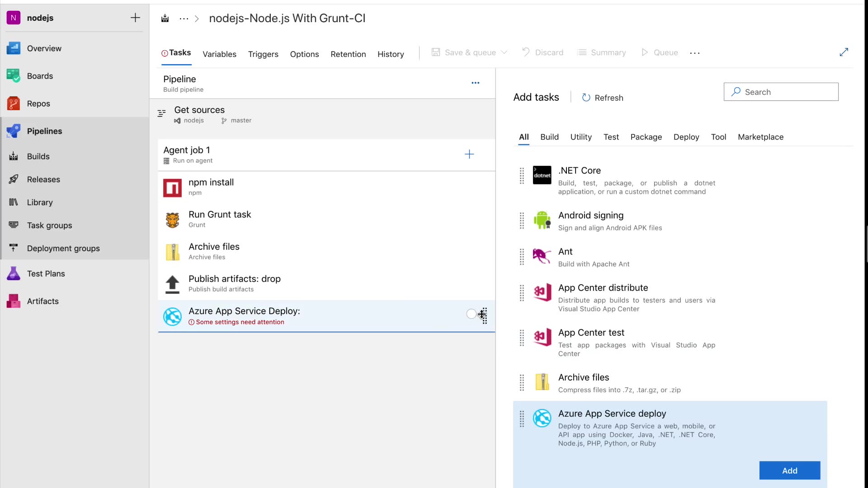Select the npm install task icon
This screenshot has height=488, width=868.
tap(172, 188)
